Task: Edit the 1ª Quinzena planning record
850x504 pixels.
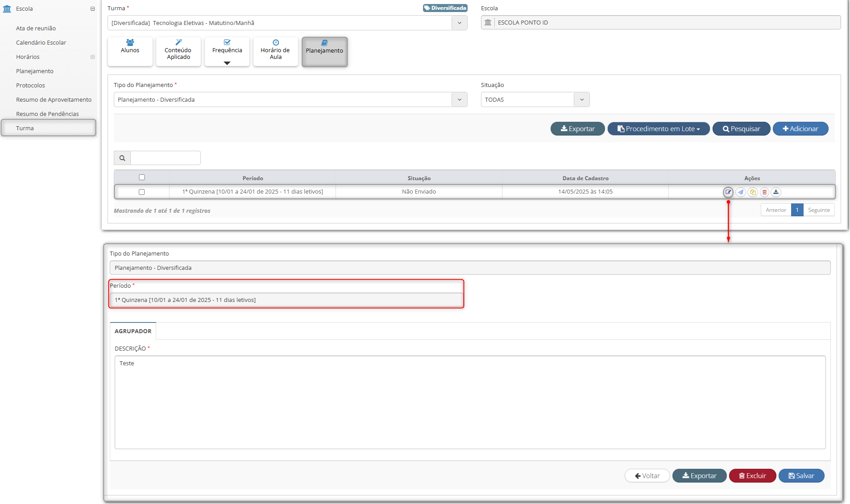Action: pyautogui.click(x=728, y=192)
